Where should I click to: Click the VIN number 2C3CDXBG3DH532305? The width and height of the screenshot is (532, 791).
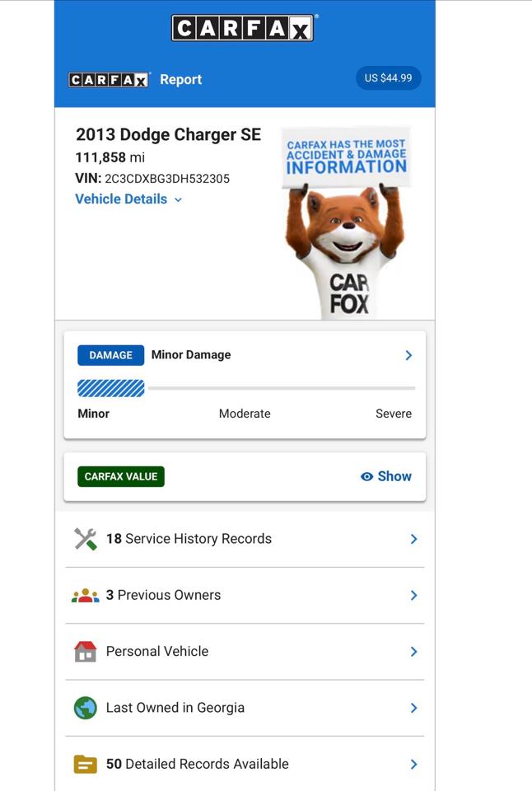pos(167,179)
